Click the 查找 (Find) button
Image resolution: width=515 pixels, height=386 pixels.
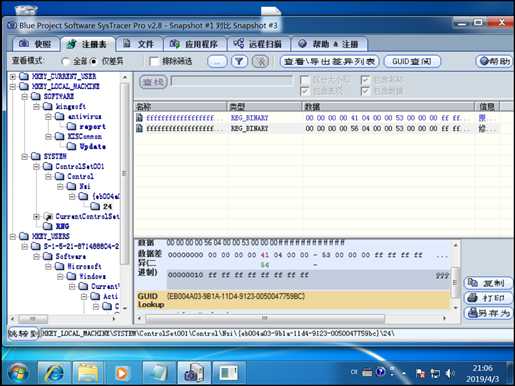pos(153,82)
